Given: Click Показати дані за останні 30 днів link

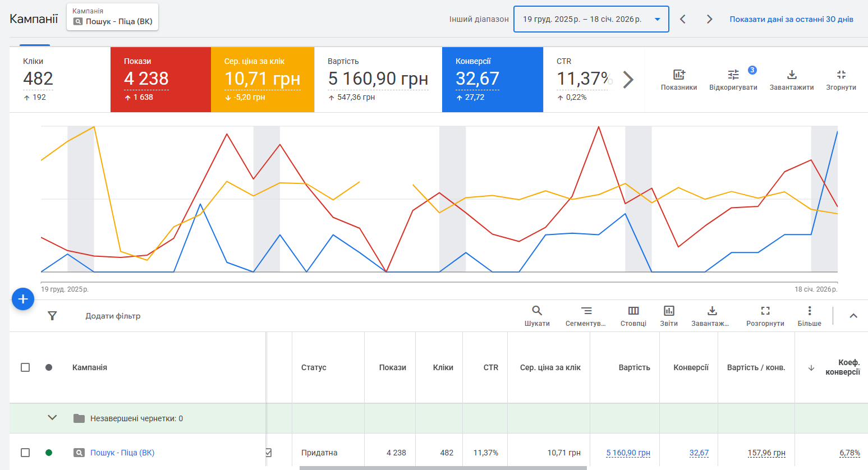Looking at the screenshot, I should click(792, 19).
